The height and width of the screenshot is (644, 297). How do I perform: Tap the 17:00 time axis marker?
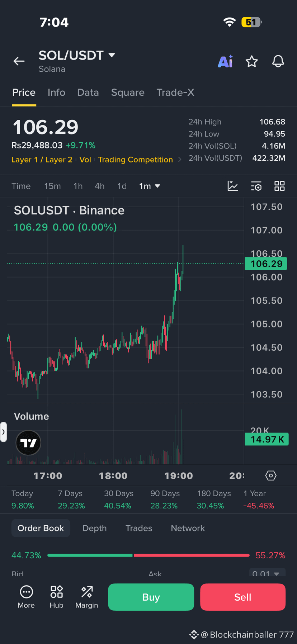point(48,476)
